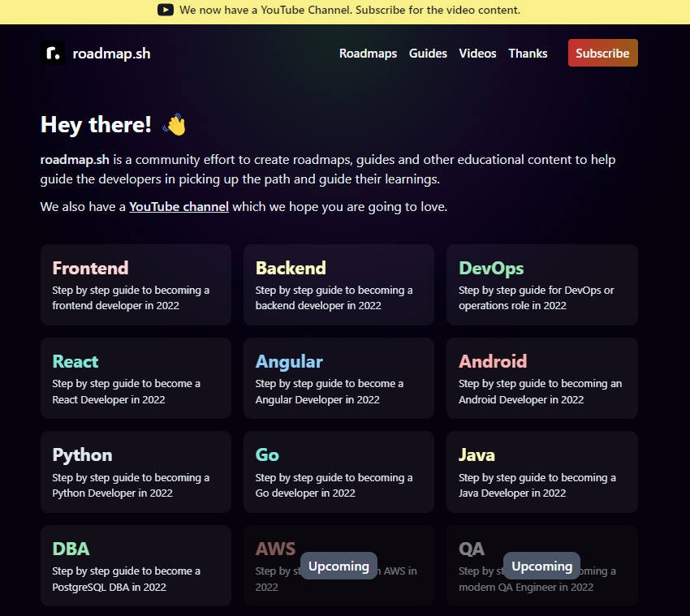Click the Subscribe button
The height and width of the screenshot is (616, 690).
click(x=603, y=53)
